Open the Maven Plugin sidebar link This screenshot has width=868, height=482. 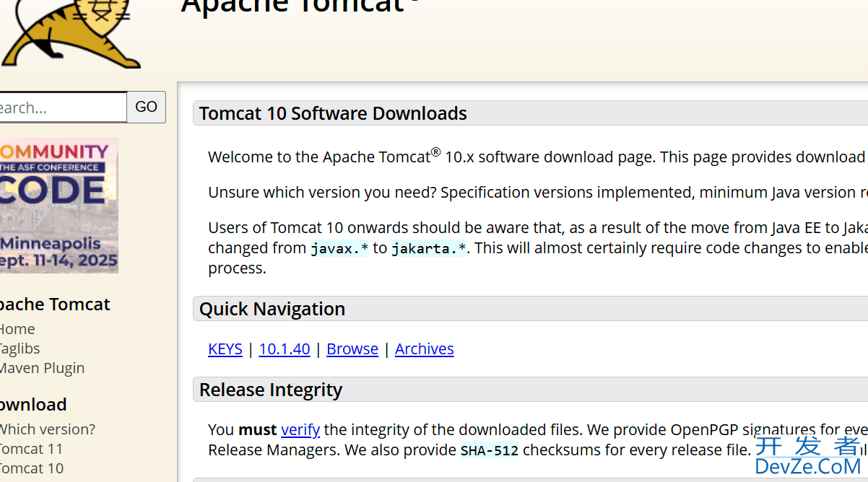[x=42, y=368]
